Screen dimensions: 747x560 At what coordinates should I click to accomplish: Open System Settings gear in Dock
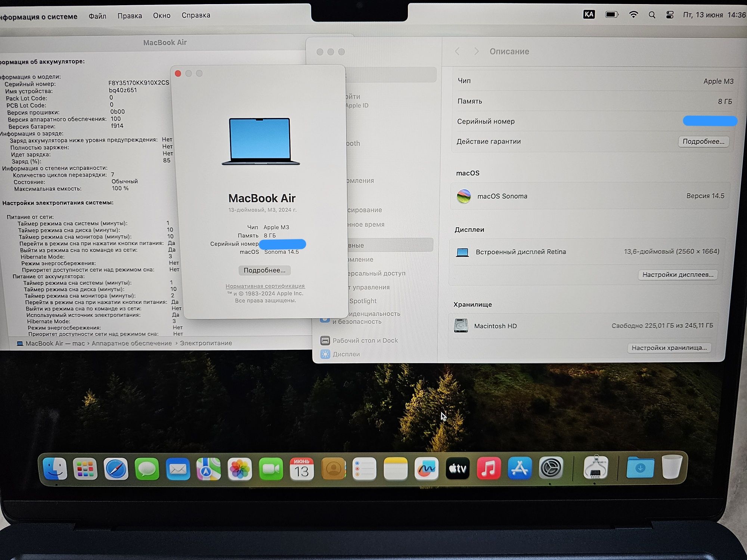click(551, 467)
